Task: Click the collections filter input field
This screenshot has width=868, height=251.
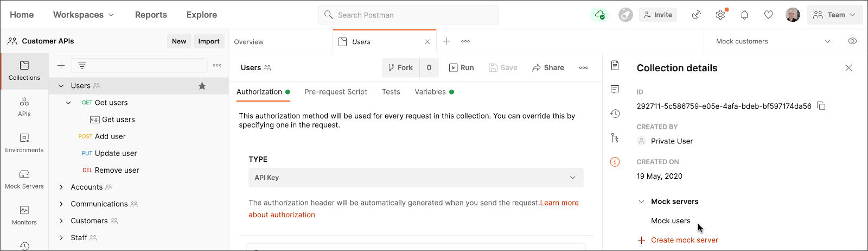Action: pos(139,65)
